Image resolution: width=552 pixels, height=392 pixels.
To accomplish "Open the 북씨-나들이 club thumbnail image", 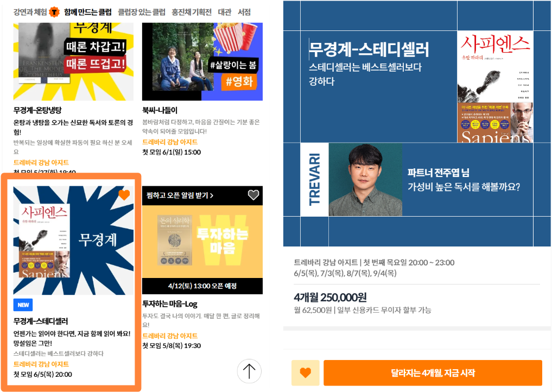I will [202, 62].
